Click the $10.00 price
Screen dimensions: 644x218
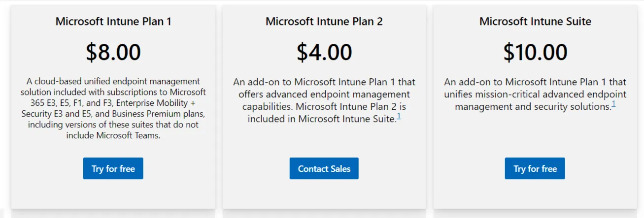point(535,52)
